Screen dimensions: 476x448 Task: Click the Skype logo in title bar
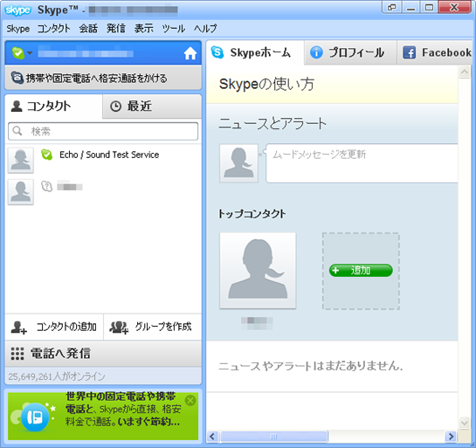click(18, 10)
